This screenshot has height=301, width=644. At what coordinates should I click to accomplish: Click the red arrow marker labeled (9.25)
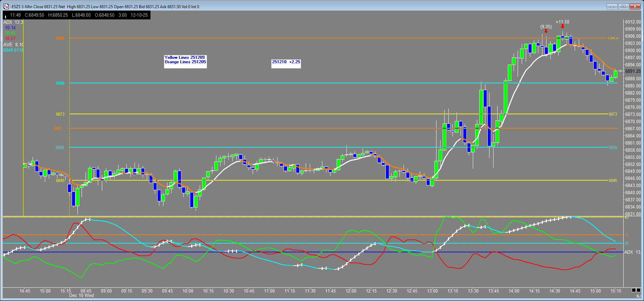[546, 31]
